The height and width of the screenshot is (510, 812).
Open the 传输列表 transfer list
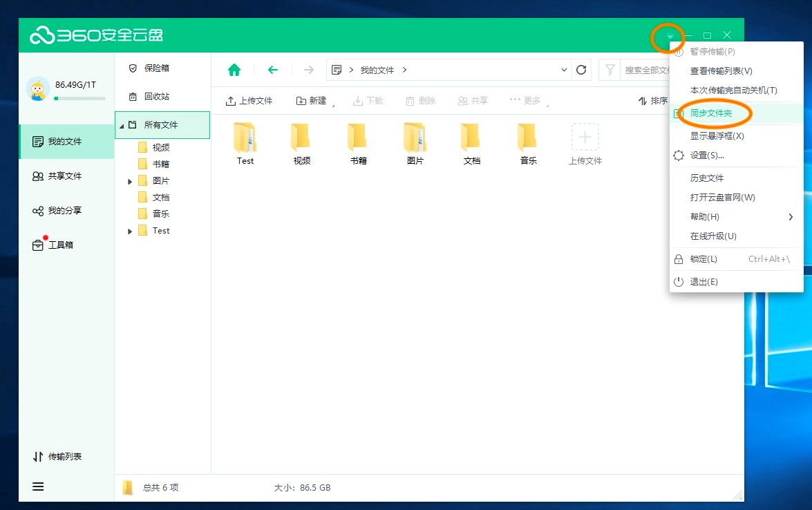click(59, 456)
